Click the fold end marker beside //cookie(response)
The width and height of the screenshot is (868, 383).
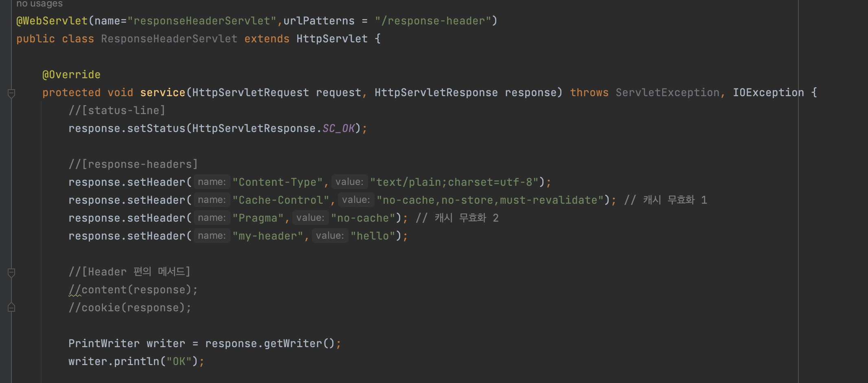click(x=11, y=308)
